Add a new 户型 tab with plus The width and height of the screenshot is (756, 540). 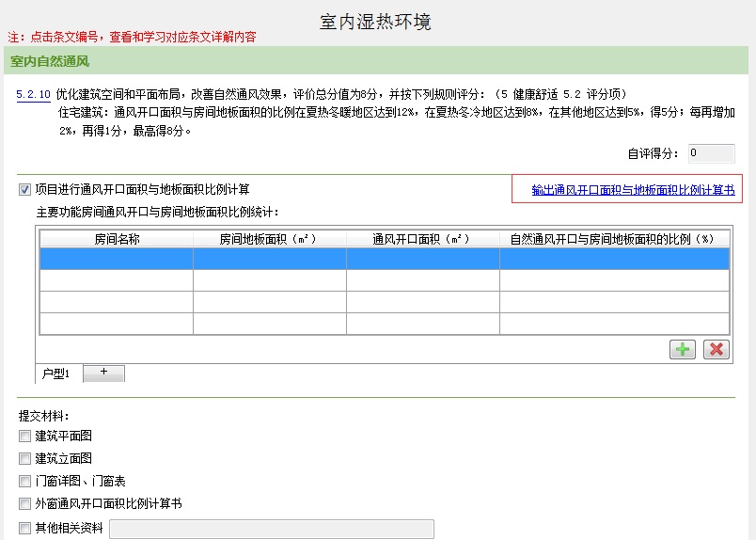(103, 373)
